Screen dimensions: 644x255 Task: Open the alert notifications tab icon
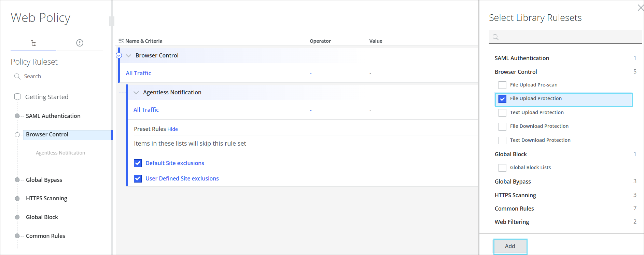pos(80,43)
